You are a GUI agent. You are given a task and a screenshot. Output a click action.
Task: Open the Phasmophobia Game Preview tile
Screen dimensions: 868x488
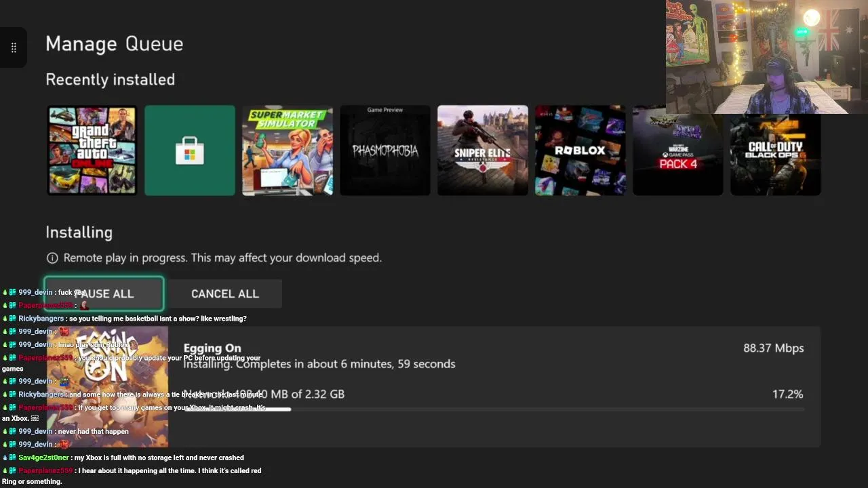click(x=385, y=150)
